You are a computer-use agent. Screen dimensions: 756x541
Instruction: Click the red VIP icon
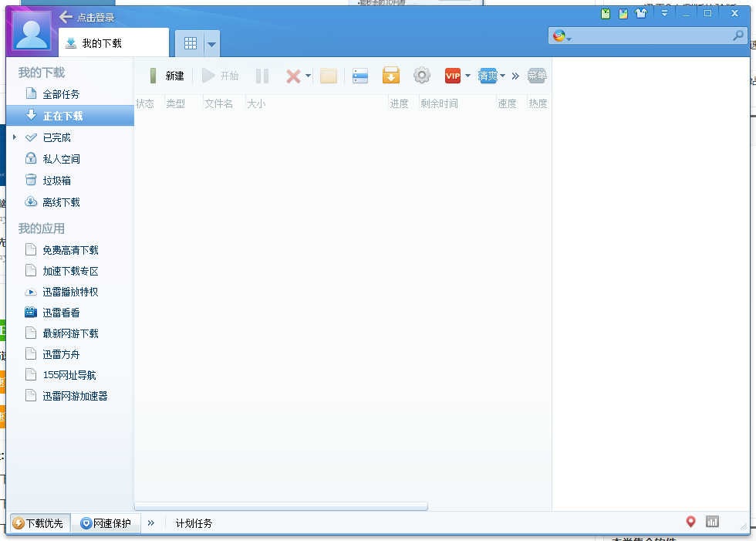pyautogui.click(x=452, y=76)
